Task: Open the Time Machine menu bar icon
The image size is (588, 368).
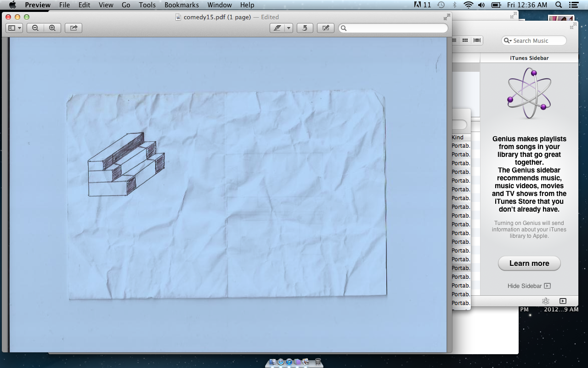Action: [441, 5]
